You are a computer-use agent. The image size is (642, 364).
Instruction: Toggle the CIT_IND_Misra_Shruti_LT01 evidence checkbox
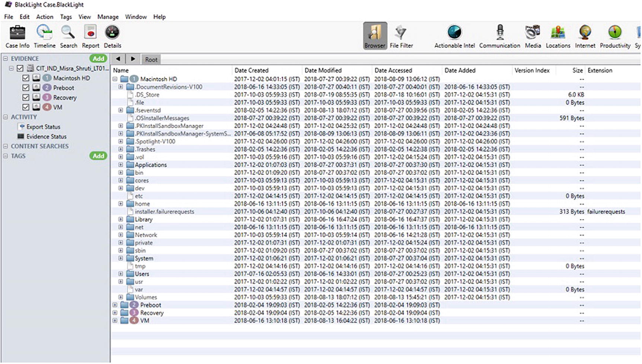point(20,68)
